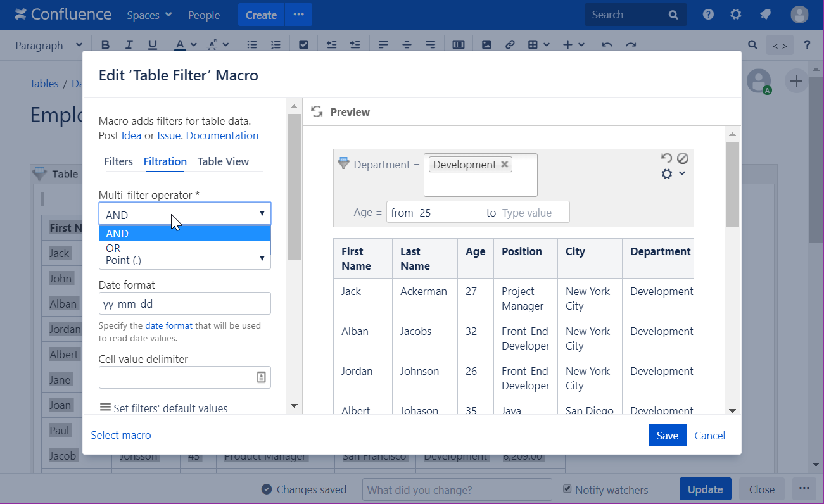The image size is (824, 504).
Task: Select the OR operator option
Action: (113, 248)
